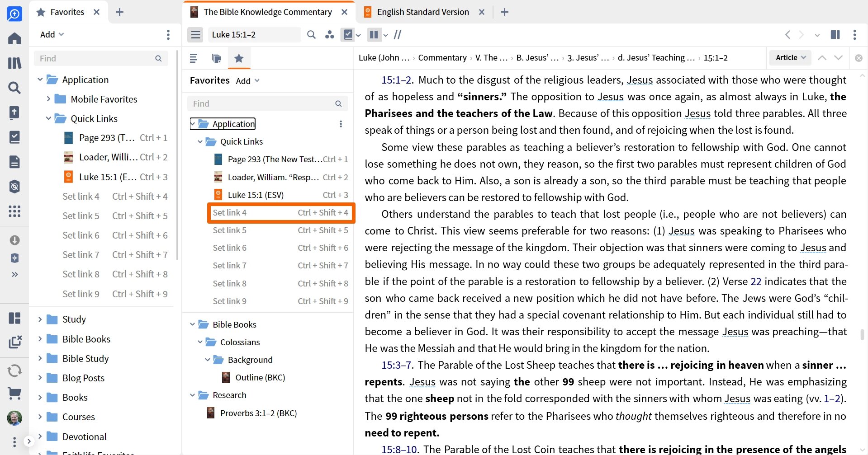Open Proverbs 3:1–2 (BKC) favorite
Viewport: 868px width, 455px height.
coord(258,413)
